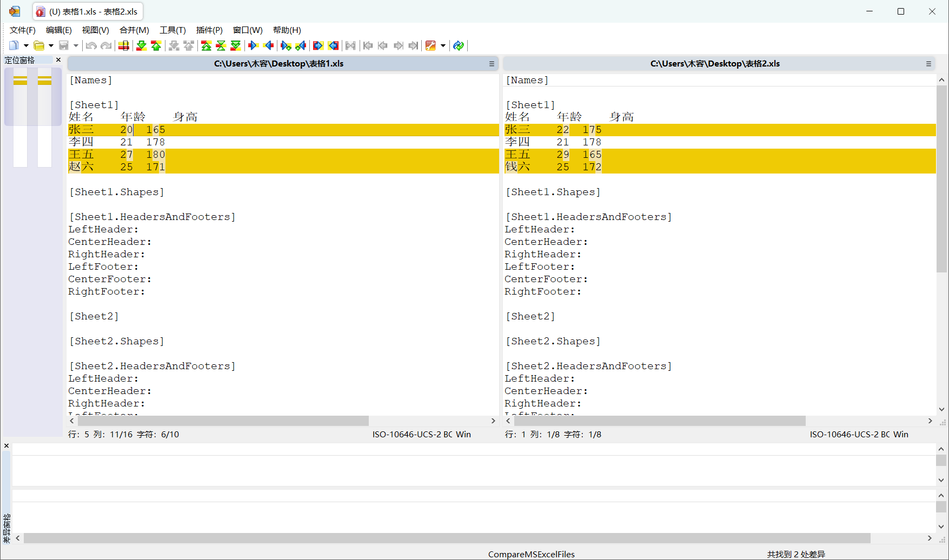Image resolution: width=949 pixels, height=560 pixels.
Task: Click the Refresh comparison icon
Action: [458, 45]
